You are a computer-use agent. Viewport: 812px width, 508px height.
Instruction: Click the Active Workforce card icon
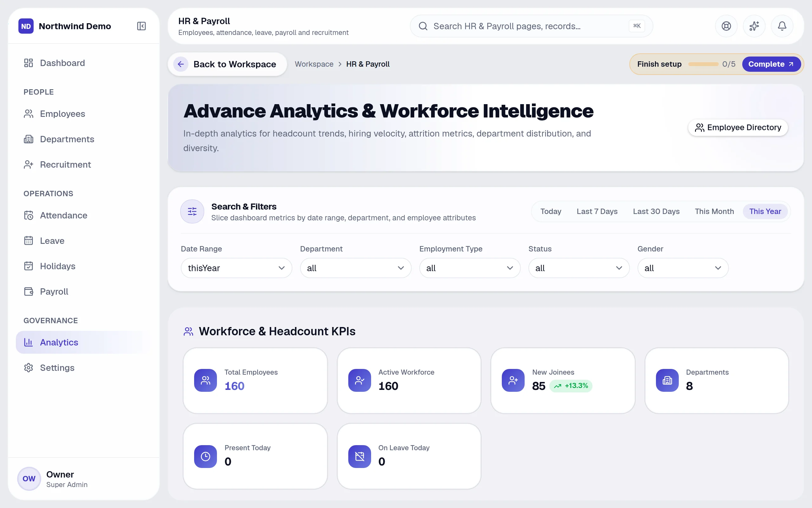359,380
